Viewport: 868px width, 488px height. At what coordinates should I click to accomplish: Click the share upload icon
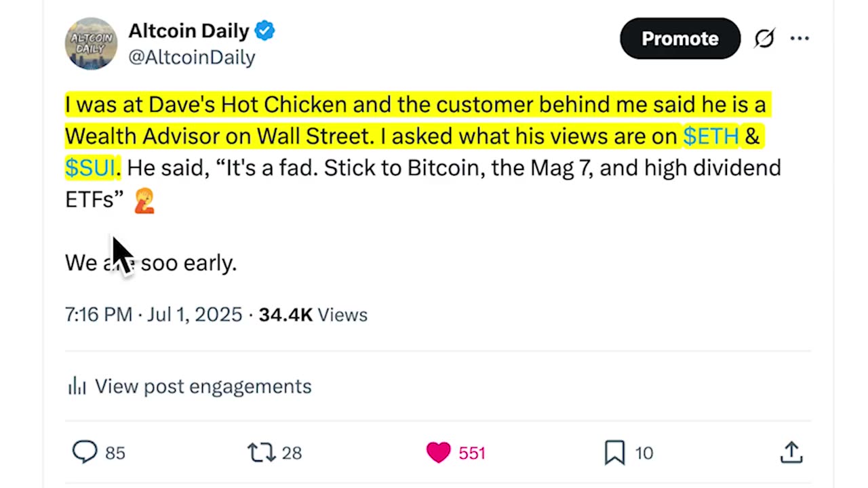791,452
